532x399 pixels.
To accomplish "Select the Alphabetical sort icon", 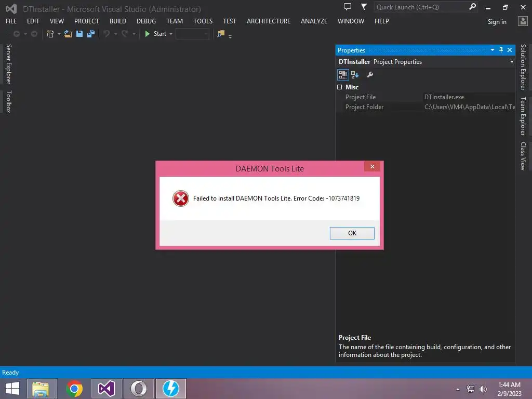I will click(355, 75).
